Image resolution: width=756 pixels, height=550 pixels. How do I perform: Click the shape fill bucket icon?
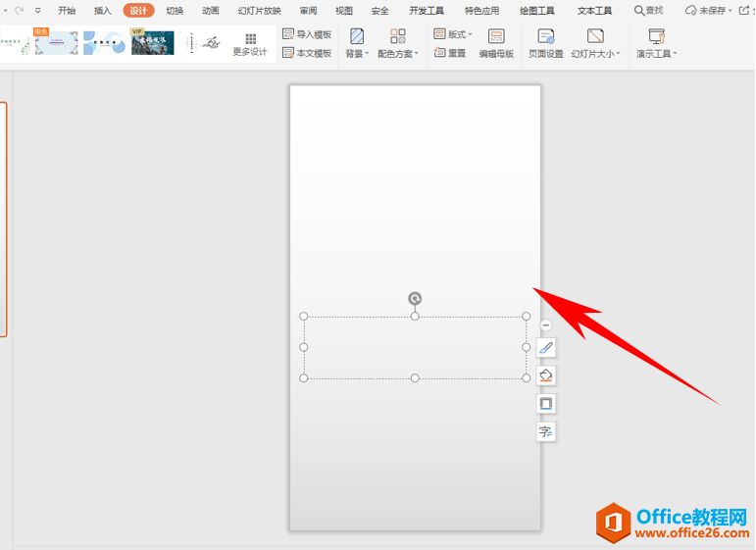[546, 375]
